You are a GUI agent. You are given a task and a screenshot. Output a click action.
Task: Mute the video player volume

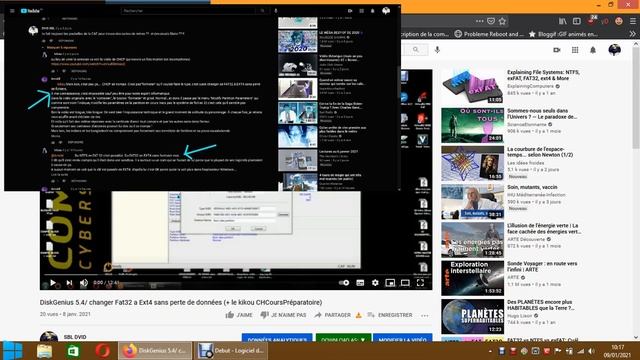point(84,282)
